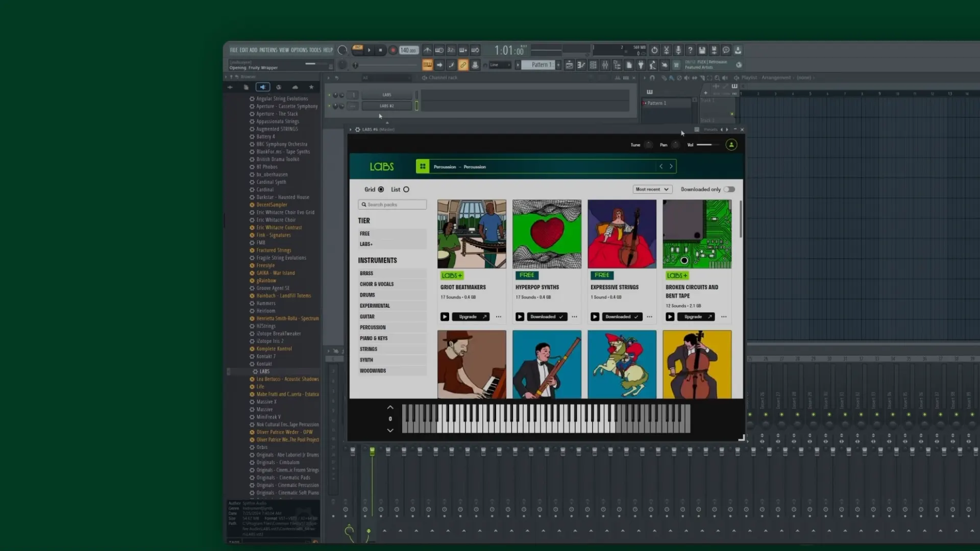980x551 pixels.
Task: Expand the STRINGS category in LABS
Action: point(368,349)
